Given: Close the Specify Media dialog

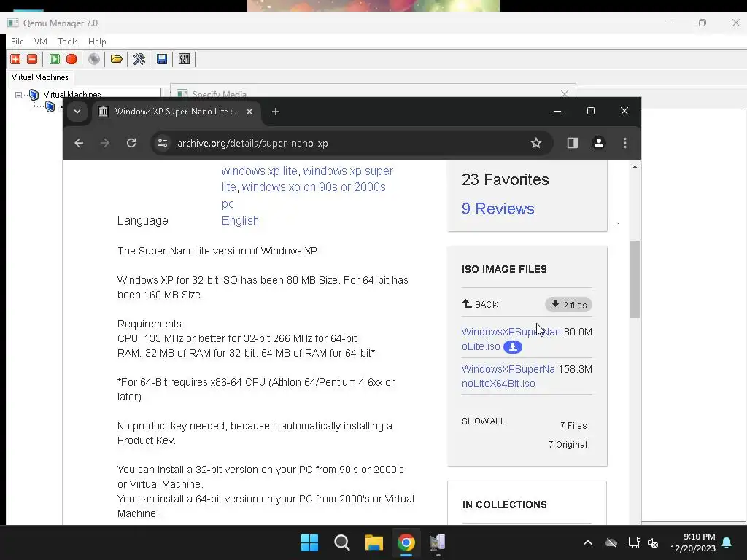Looking at the screenshot, I should click(565, 94).
